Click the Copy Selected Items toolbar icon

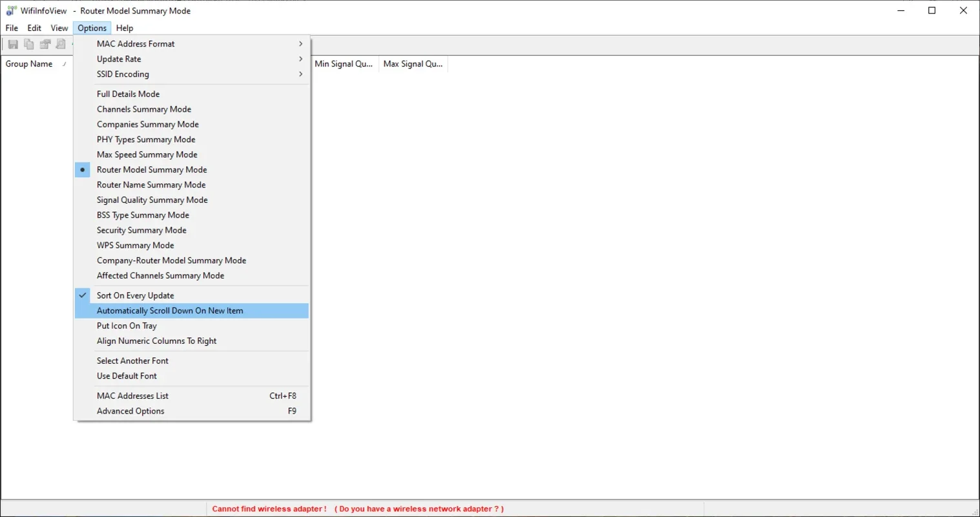[x=29, y=44]
